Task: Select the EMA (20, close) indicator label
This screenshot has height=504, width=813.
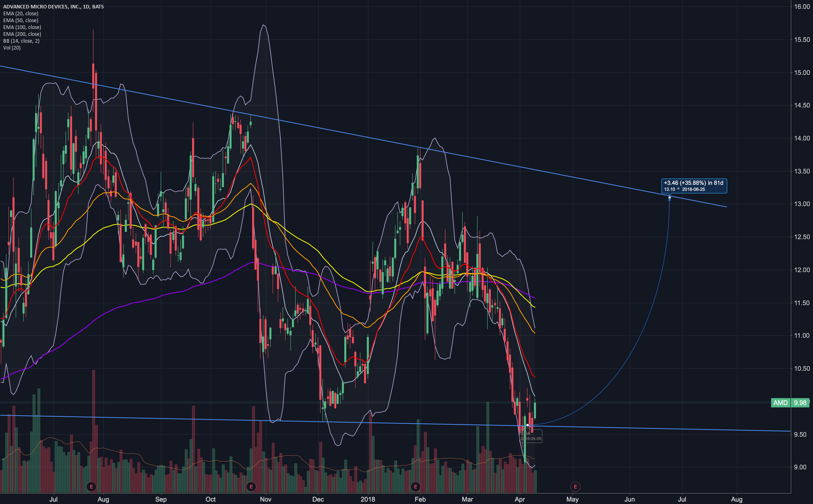Action: [21, 14]
